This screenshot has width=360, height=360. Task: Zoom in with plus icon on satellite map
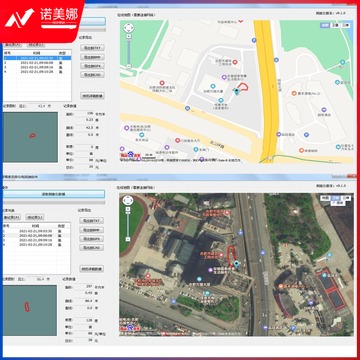tap(128, 209)
